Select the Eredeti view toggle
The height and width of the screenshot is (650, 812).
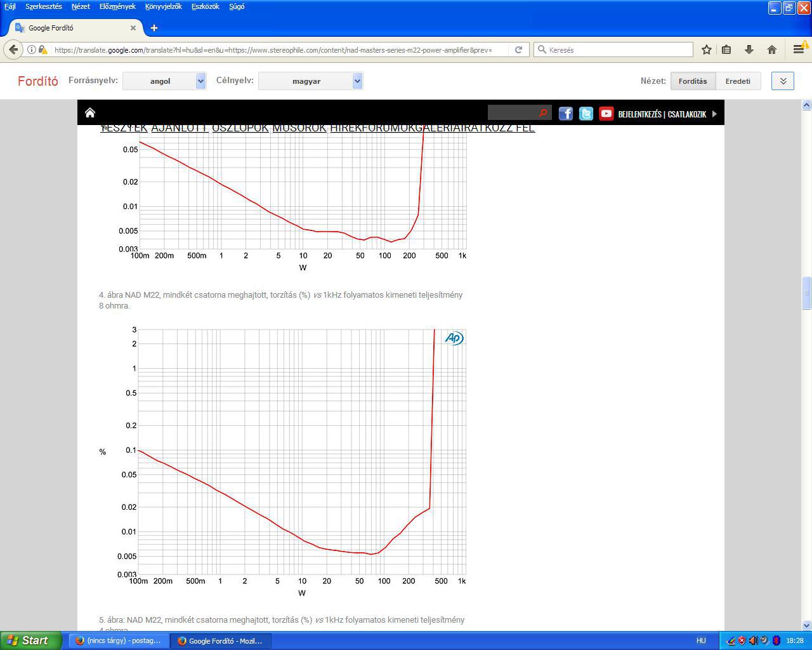click(738, 81)
